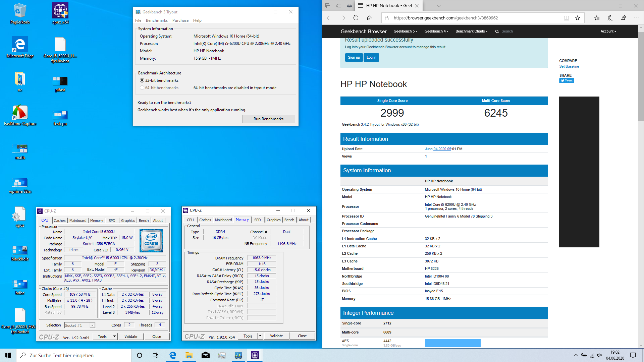This screenshot has width=644, height=362.
Task: Add page to favorites star icon
Action: [x=578, y=18]
